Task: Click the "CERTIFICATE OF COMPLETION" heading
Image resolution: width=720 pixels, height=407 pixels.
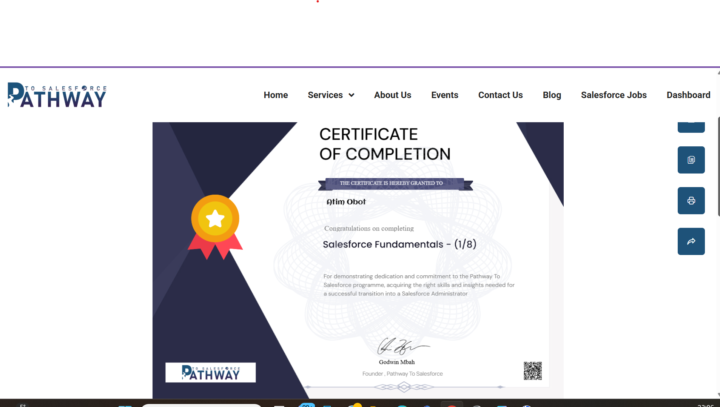Action: tap(385, 144)
